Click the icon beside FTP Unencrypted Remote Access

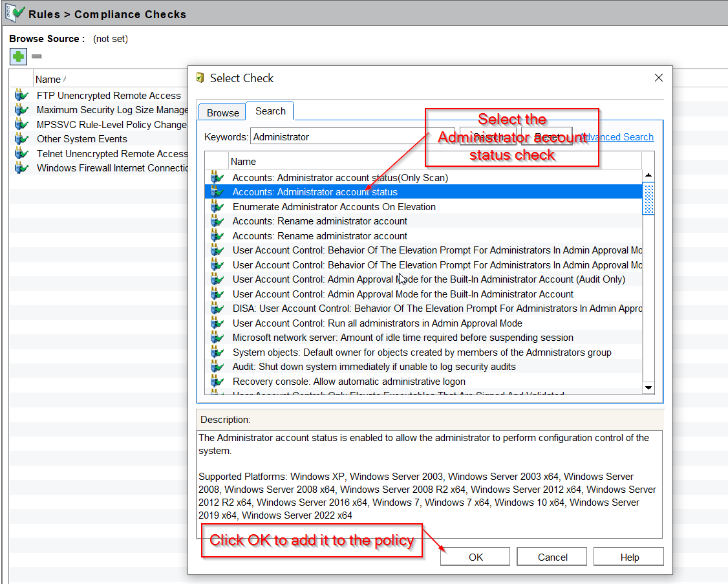pyautogui.click(x=21, y=95)
